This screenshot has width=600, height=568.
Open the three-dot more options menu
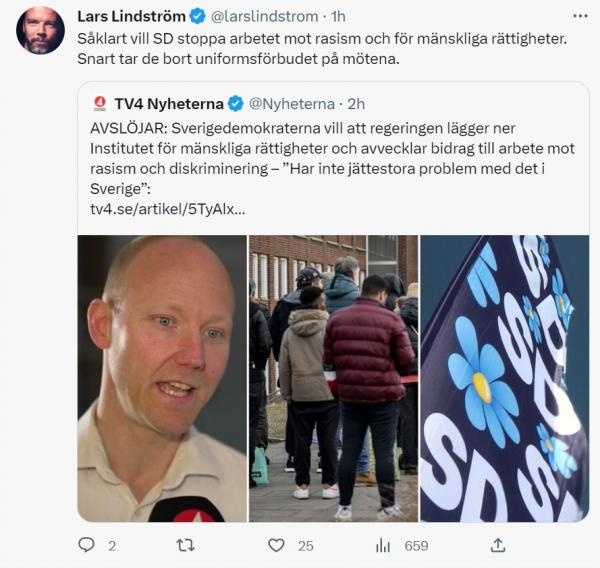tap(580, 16)
